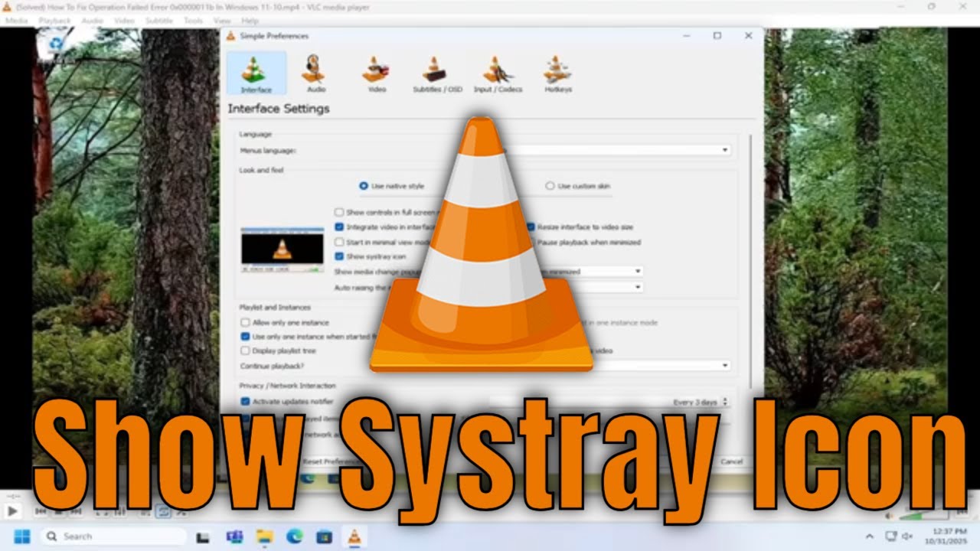Open Microsoft Store from the taskbar
The width and height of the screenshot is (980, 551).
pos(324,536)
